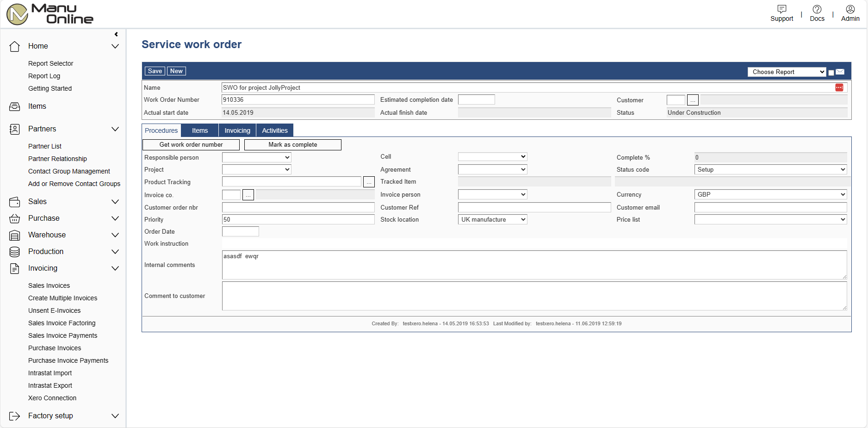Open the Choose Report dropdown
The width and height of the screenshot is (868, 428).
pyautogui.click(x=787, y=72)
